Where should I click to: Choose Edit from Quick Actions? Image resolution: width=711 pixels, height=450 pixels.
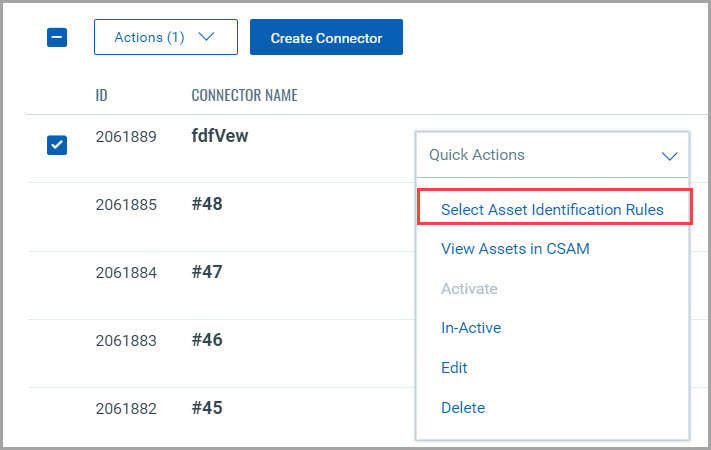coord(454,368)
